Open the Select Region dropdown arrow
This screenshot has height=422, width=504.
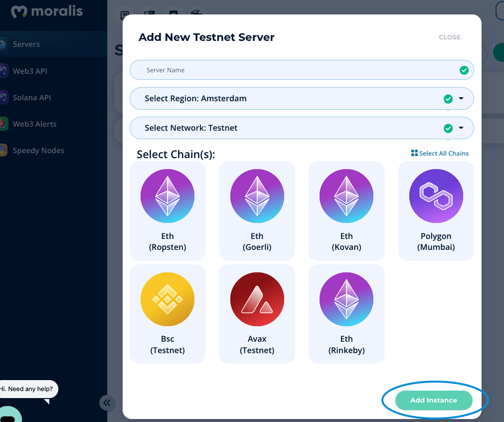pos(461,98)
